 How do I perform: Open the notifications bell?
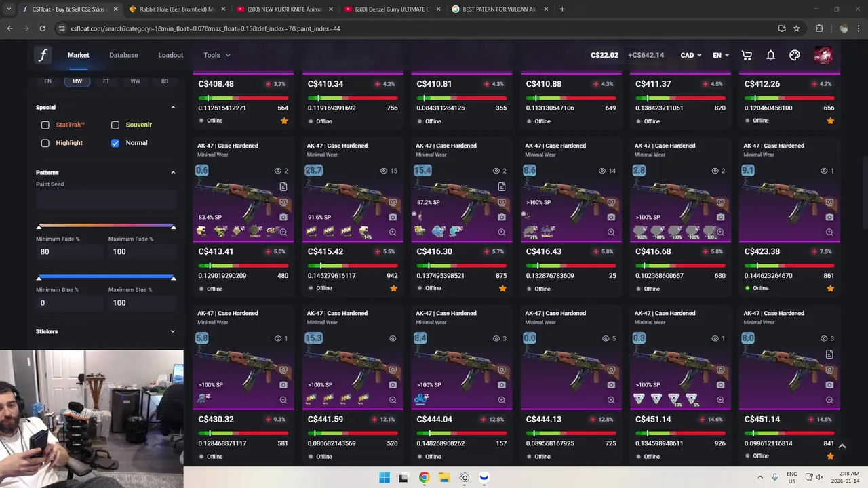[770, 55]
